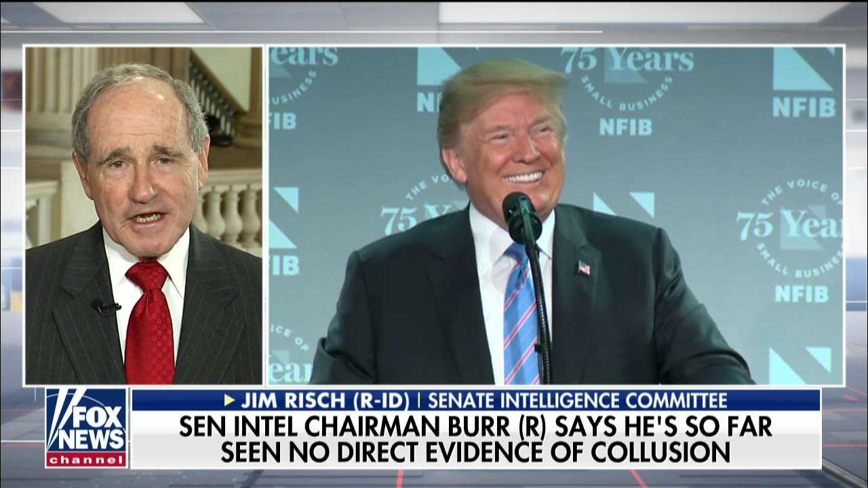Viewport: 868px width, 488px height.
Task: Click the SENATE INTELLIGENCE COMMITTEE title text
Action: [x=577, y=400]
